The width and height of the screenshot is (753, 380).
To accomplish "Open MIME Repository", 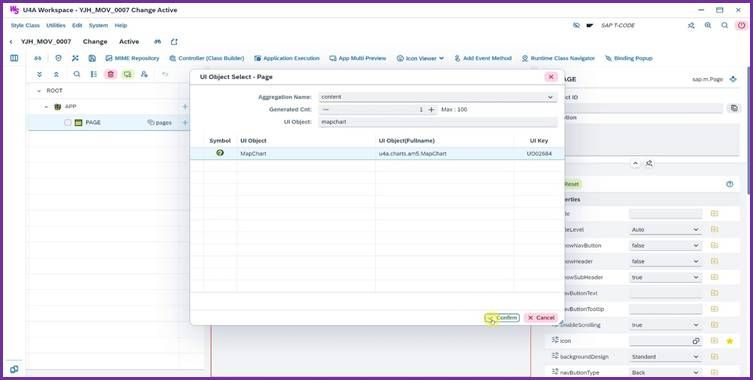I will pyautogui.click(x=132, y=58).
